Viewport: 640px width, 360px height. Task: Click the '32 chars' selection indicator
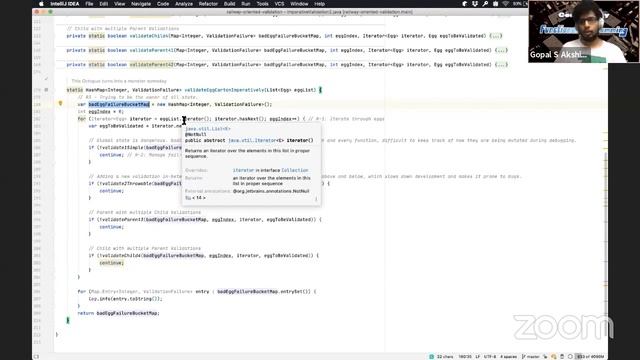445,357
